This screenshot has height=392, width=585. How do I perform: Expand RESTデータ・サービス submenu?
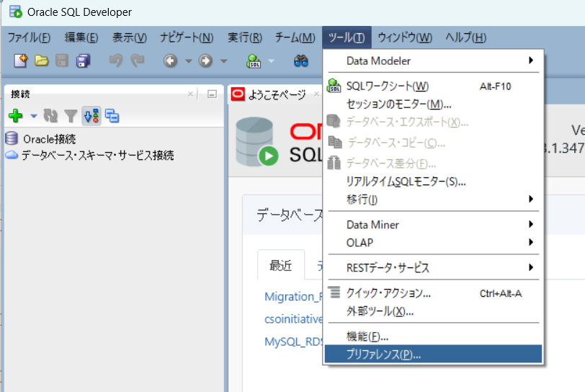click(x=433, y=267)
